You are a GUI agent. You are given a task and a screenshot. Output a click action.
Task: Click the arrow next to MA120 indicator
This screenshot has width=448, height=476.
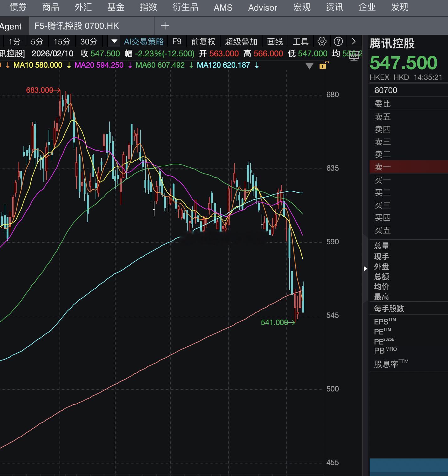[257, 65]
